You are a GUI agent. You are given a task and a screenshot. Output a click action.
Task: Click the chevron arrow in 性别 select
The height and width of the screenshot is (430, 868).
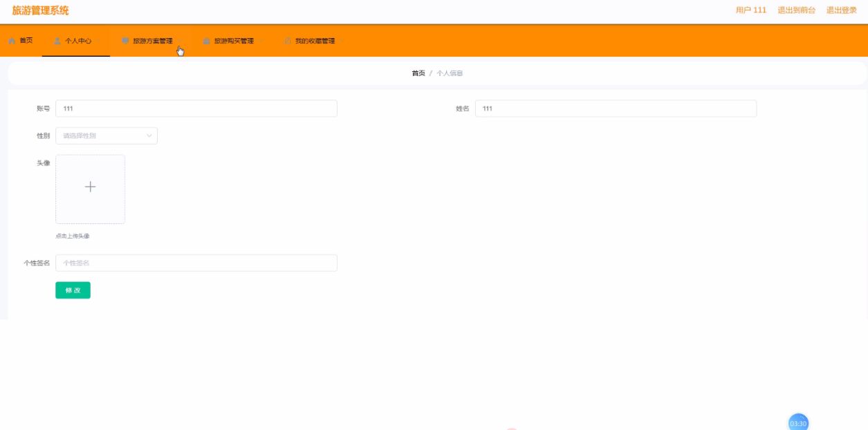(149, 135)
